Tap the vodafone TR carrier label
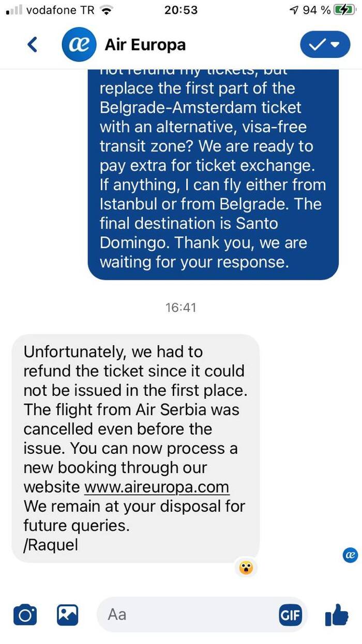The height and width of the screenshot is (644, 362). point(59,10)
